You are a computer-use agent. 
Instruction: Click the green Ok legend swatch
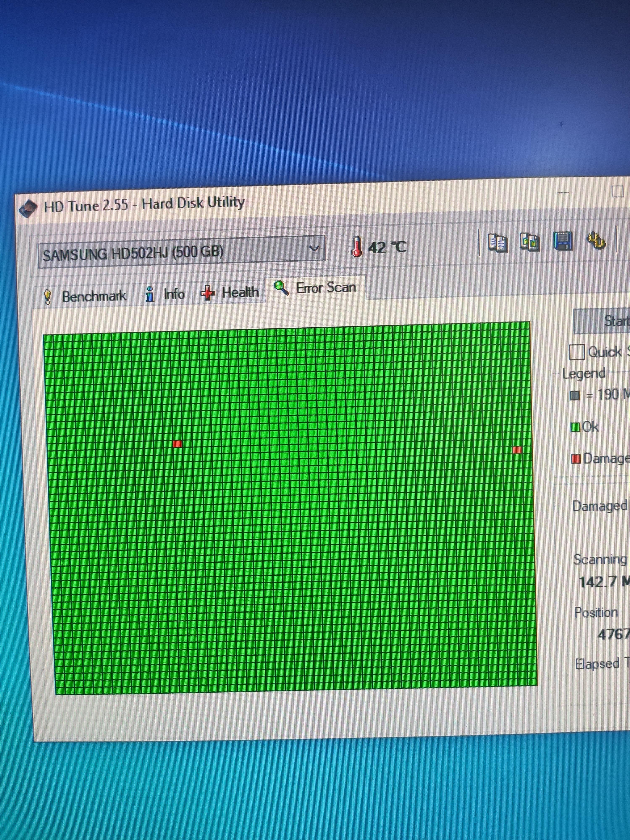click(x=575, y=428)
